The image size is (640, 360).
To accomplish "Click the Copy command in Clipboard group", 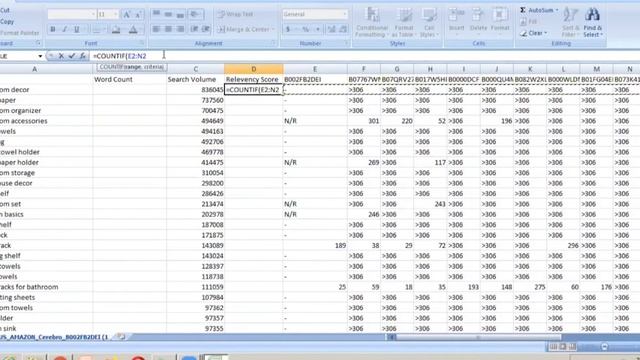I will click(7, 22).
